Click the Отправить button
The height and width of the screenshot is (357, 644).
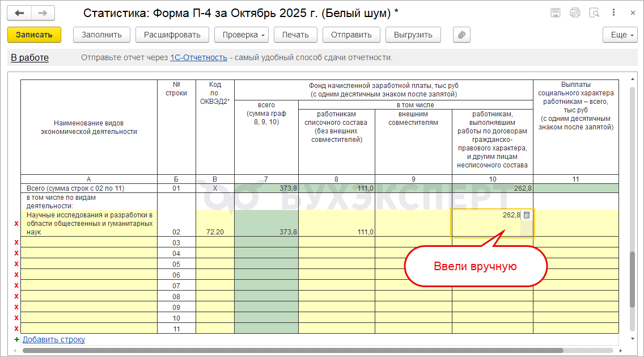tap(351, 35)
